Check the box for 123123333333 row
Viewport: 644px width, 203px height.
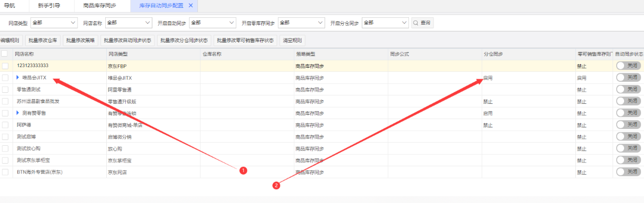5,66
